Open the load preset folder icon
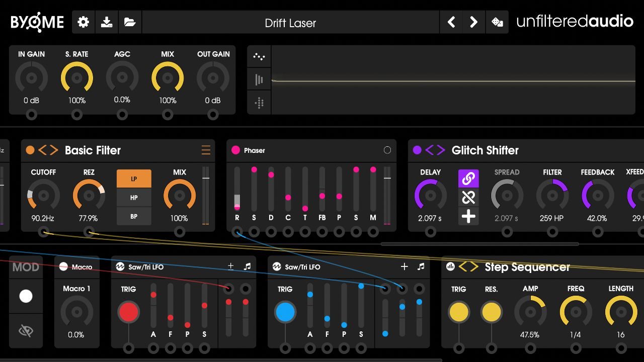The image size is (644, 362). (x=130, y=22)
